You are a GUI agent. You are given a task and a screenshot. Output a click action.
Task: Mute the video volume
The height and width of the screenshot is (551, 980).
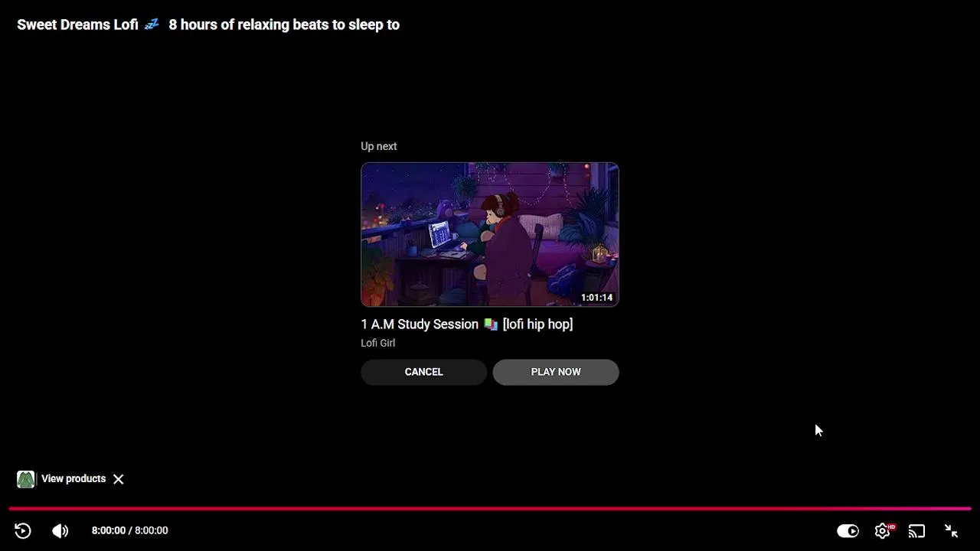[60, 530]
